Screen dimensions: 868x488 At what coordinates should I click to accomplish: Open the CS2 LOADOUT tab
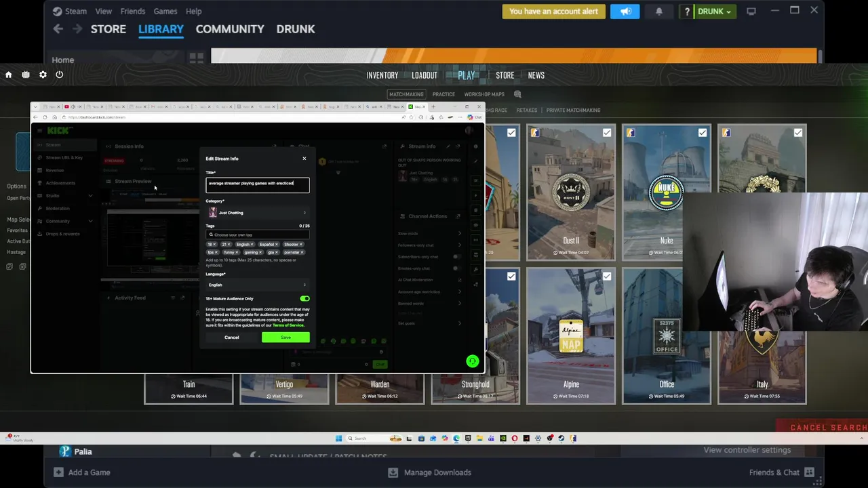[x=425, y=75]
